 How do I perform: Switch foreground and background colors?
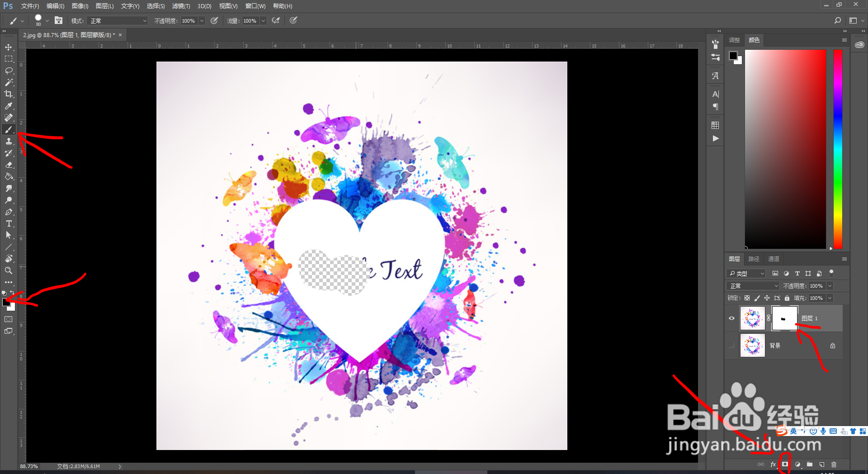pos(12,293)
